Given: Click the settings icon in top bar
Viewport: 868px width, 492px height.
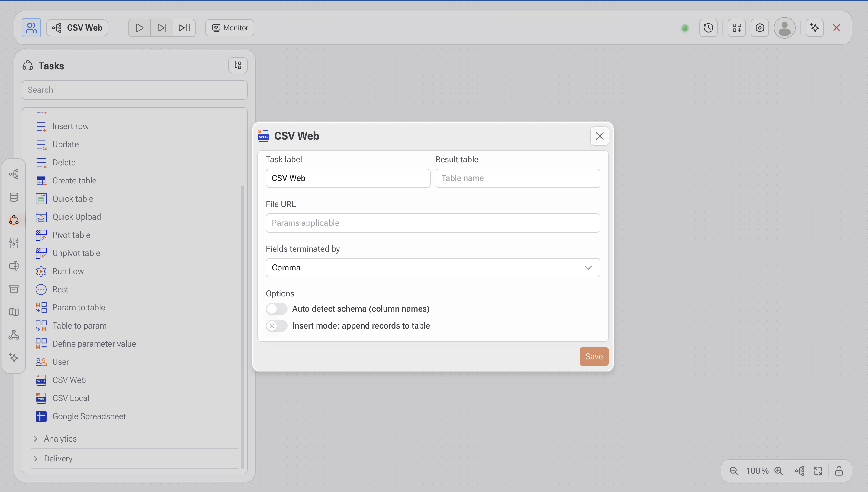Looking at the screenshot, I should click(x=760, y=28).
